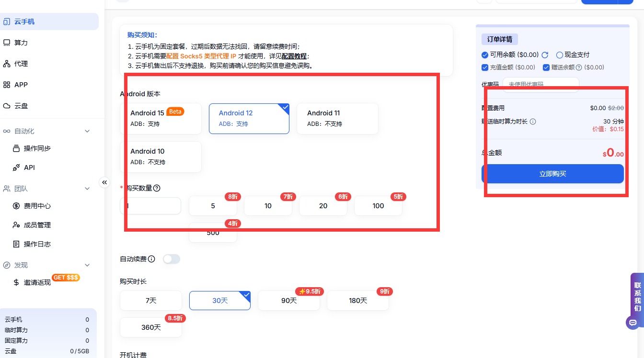Click the refresh icon beside available balance
The image size is (644, 358).
pyautogui.click(x=545, y=55)
